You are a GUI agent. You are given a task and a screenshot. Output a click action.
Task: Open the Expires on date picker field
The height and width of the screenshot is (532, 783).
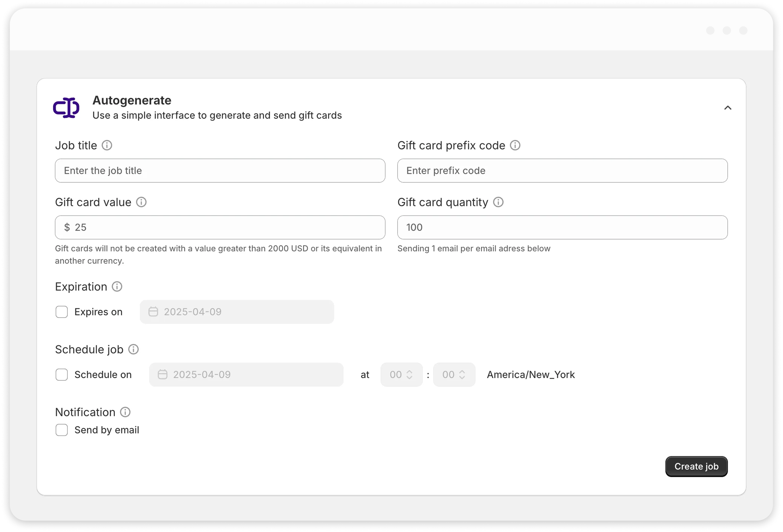237,312
